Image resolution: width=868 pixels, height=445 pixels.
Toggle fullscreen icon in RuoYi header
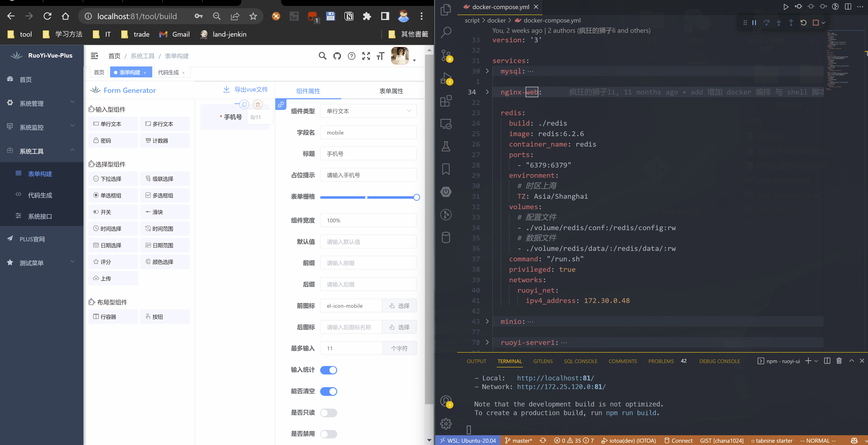tap(366, 56)
